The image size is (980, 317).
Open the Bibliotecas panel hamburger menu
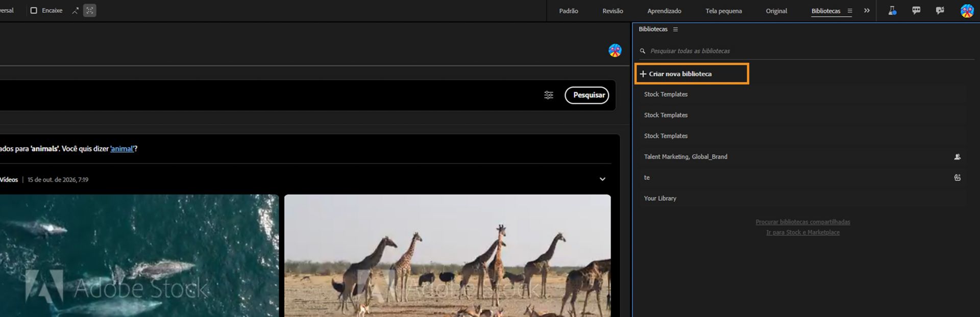click(675, 30)
